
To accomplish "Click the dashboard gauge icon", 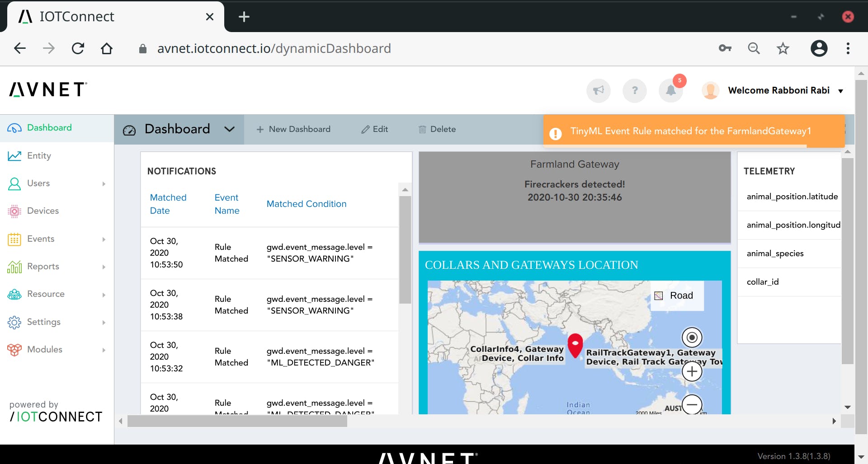I will click(x=129, y=130).
